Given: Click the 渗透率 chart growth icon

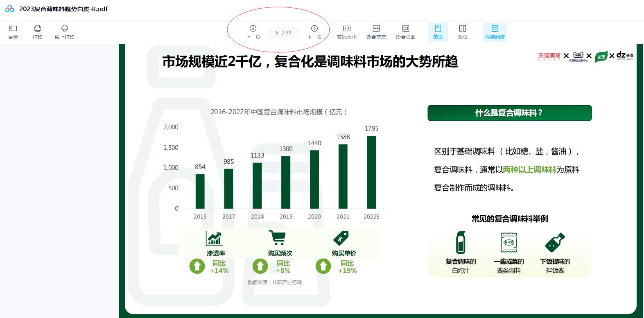Looking at the screenshot, I should (x=214, y=238).
